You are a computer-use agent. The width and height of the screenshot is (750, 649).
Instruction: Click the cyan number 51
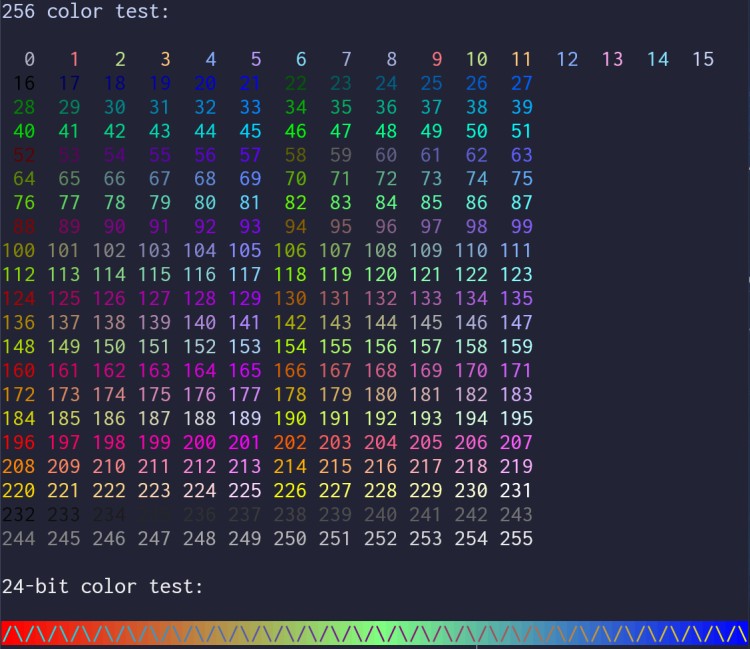[521, 131]
